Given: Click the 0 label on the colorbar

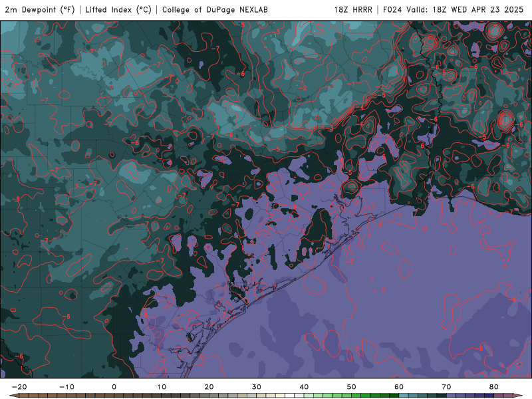Looking at the screenshot, I should click(x=114, y=387).
